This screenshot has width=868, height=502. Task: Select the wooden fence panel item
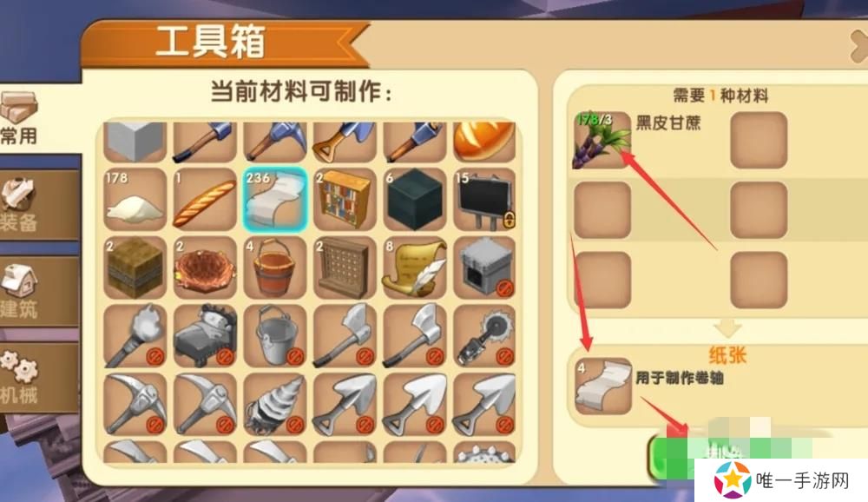point(345,268)
